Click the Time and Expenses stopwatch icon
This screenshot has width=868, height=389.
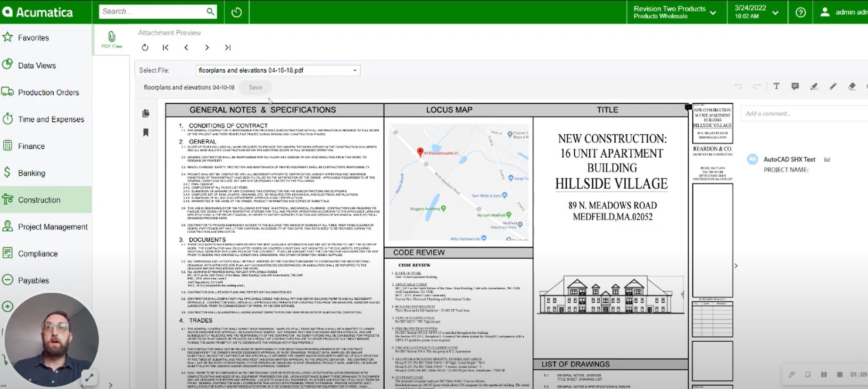click(8, 118)
